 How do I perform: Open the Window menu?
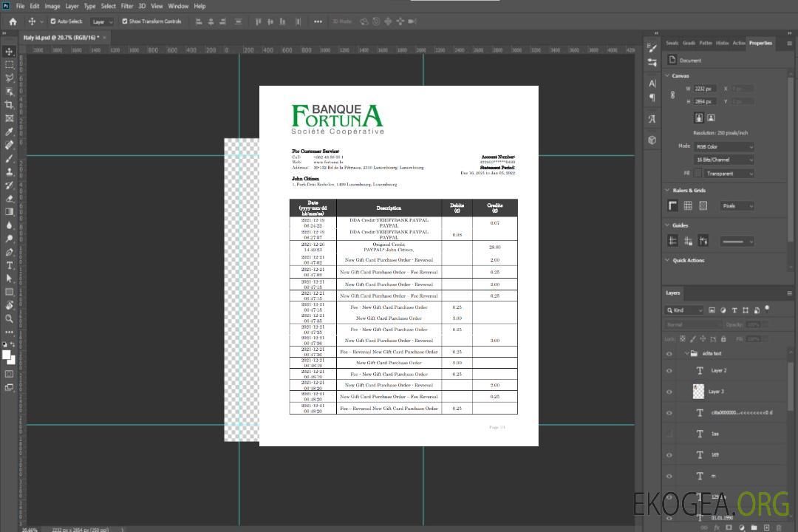tap(178, 6)
